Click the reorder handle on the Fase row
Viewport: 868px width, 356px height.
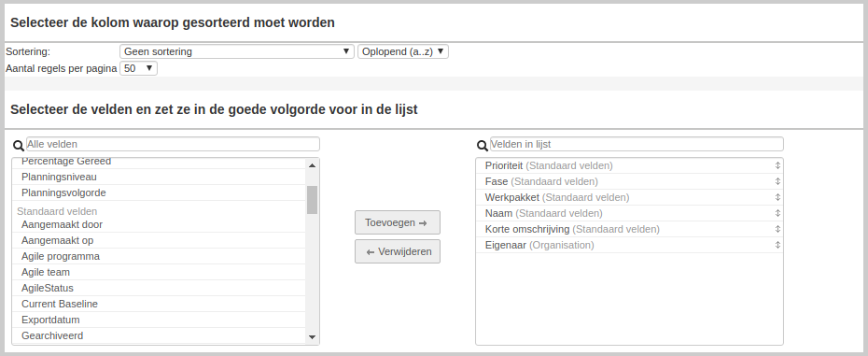[x=777, y=181]
